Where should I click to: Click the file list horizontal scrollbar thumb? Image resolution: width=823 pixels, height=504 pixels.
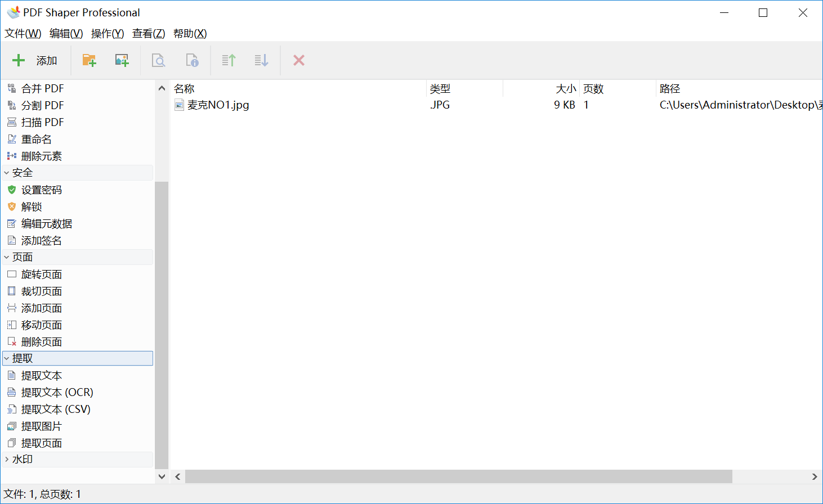pyautogui.click(x=459, y=476)
